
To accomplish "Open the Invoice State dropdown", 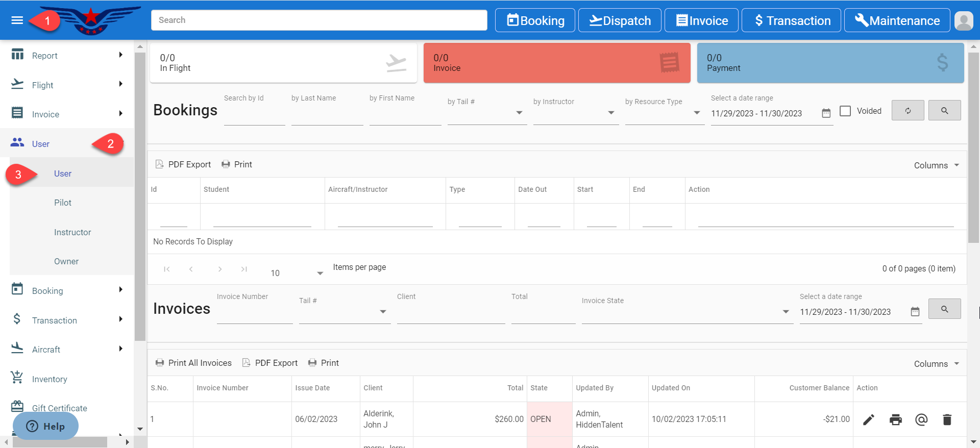I will [786, 312].
